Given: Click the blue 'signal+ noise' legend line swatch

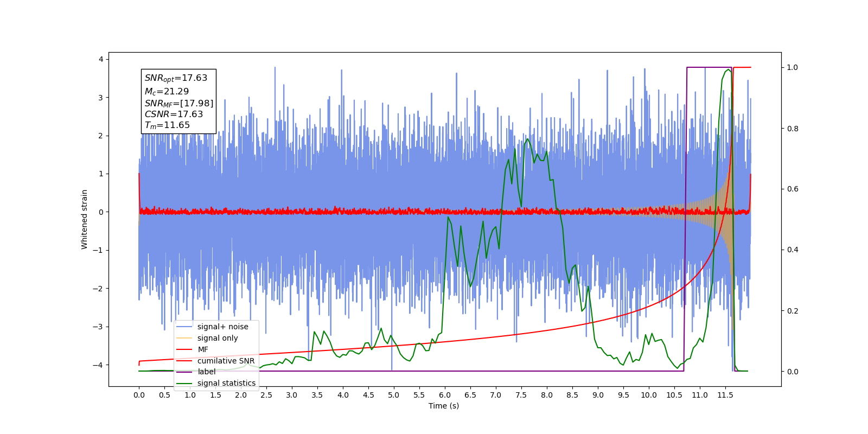Looking at the screenshot, I should [x=184, y=327].
